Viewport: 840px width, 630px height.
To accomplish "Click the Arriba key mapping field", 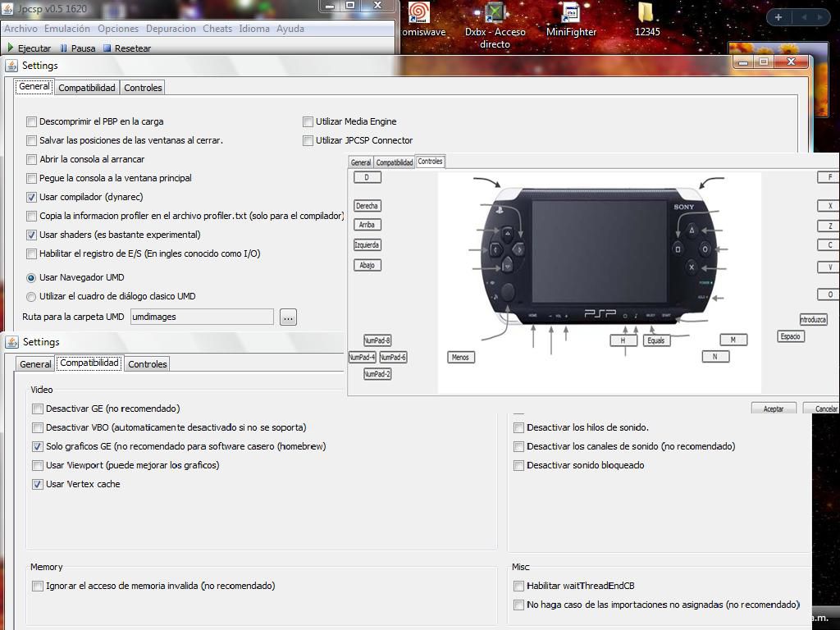I will [367, 225].
